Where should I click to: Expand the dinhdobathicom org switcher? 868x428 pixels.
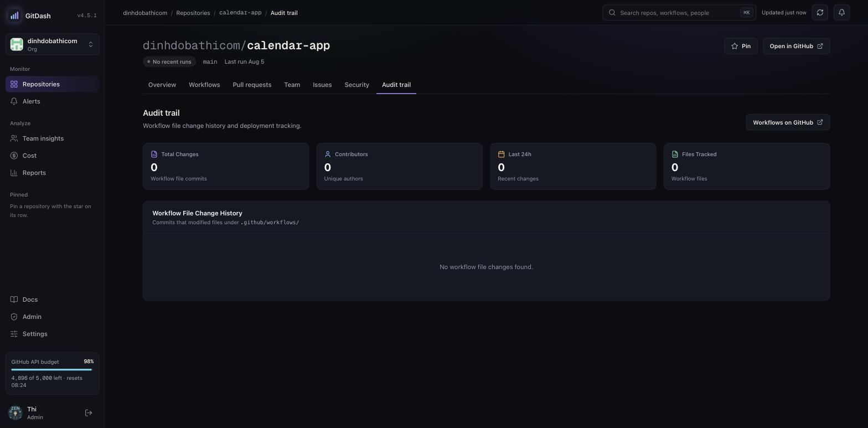tap(53, 44)
